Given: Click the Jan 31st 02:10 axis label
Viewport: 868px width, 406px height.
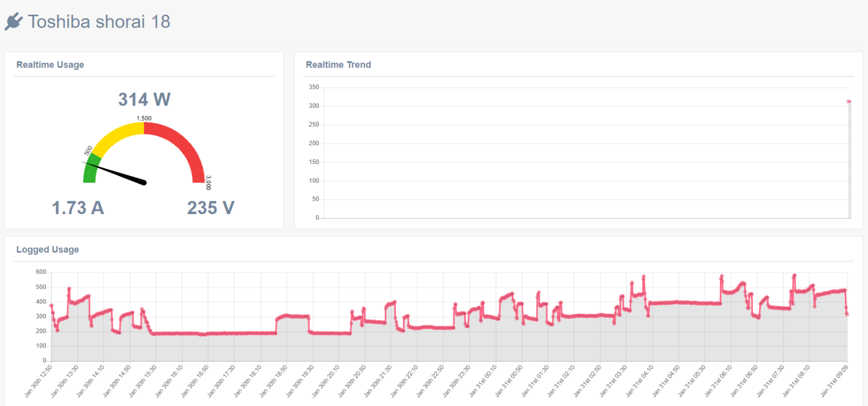Looking at the screenshot, I should click(x=561, y=381).
